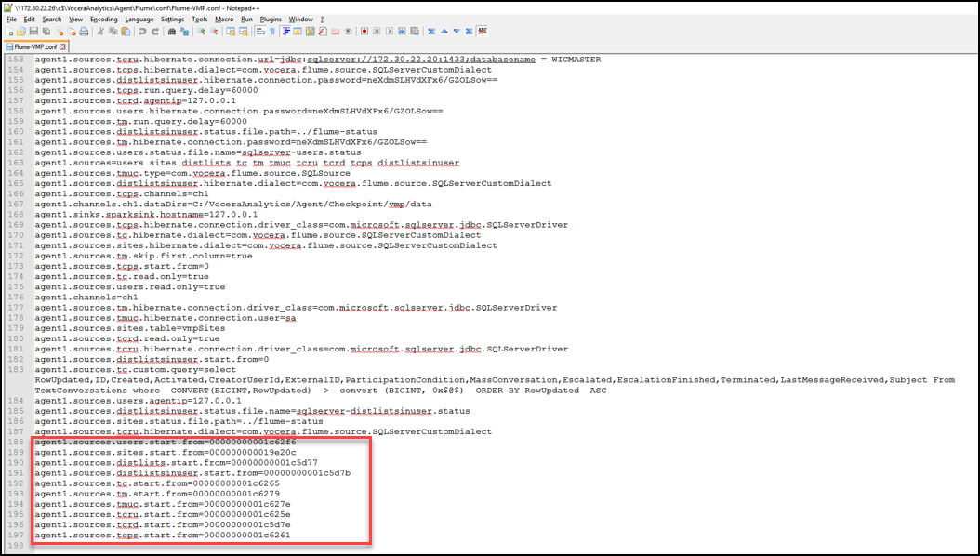Toggle the Function List icon
The width and height of the screenshot is (980, 556).
point(322,32)
